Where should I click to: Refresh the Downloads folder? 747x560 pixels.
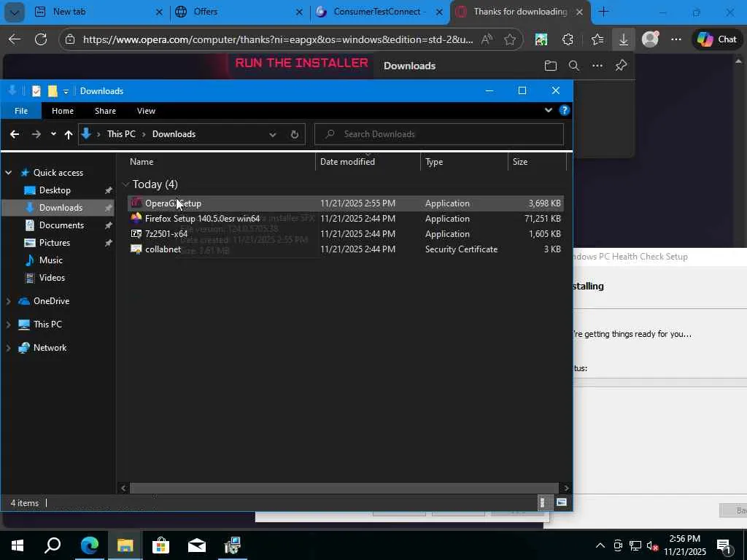[295, 134]
